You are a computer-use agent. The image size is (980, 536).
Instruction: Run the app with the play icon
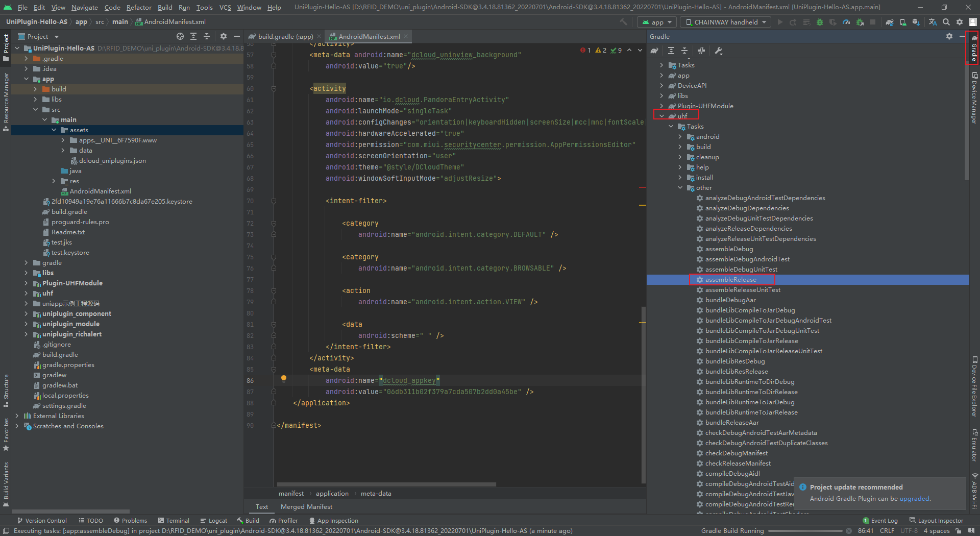point(780,22)
